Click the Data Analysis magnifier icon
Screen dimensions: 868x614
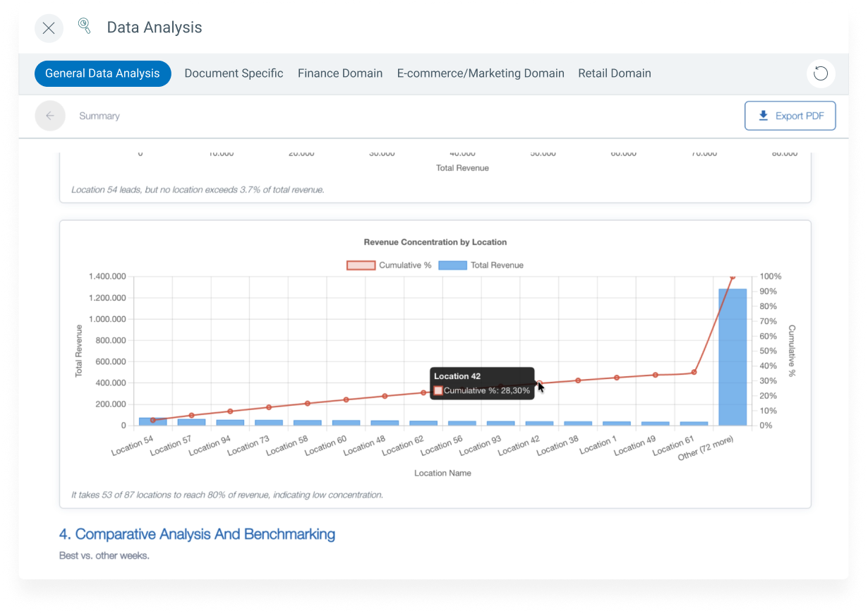pos(85,27)
